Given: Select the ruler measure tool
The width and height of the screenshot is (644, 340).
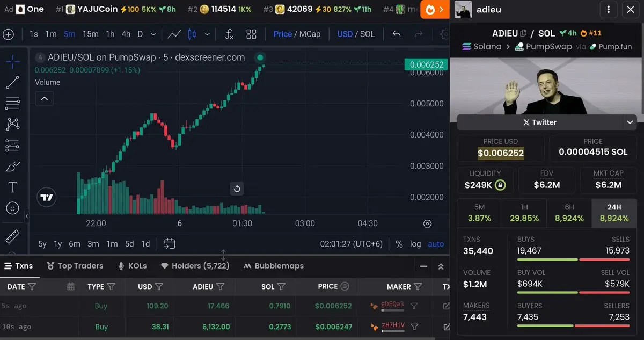Looking at the screenshot, I should (x=13, y=236).
